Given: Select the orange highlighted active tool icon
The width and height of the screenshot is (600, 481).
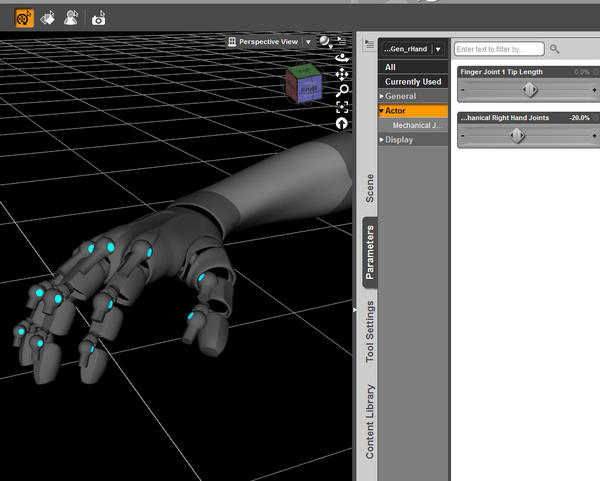Looking at the screenshot, I should tap(24, 18).
